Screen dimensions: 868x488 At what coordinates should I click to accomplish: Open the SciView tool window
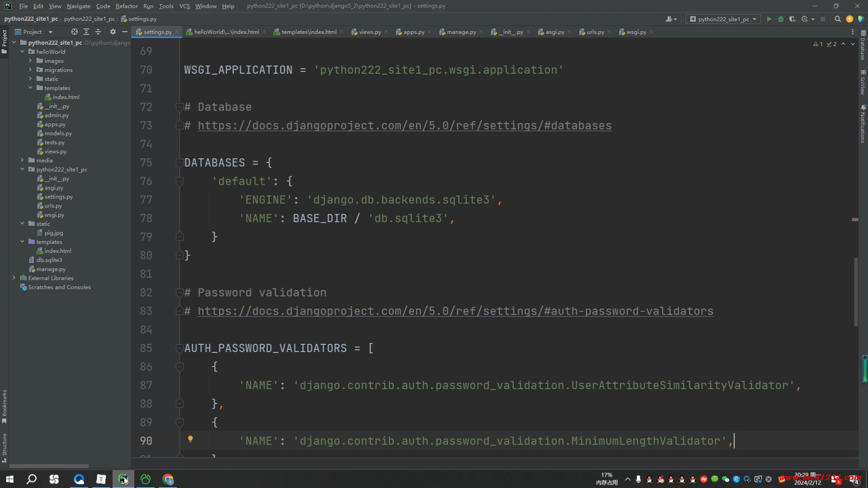[863, 82]
